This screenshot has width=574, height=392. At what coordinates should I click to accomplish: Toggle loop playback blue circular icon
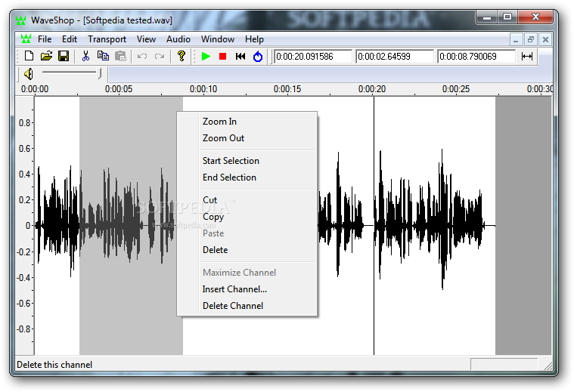click(258, 57)
